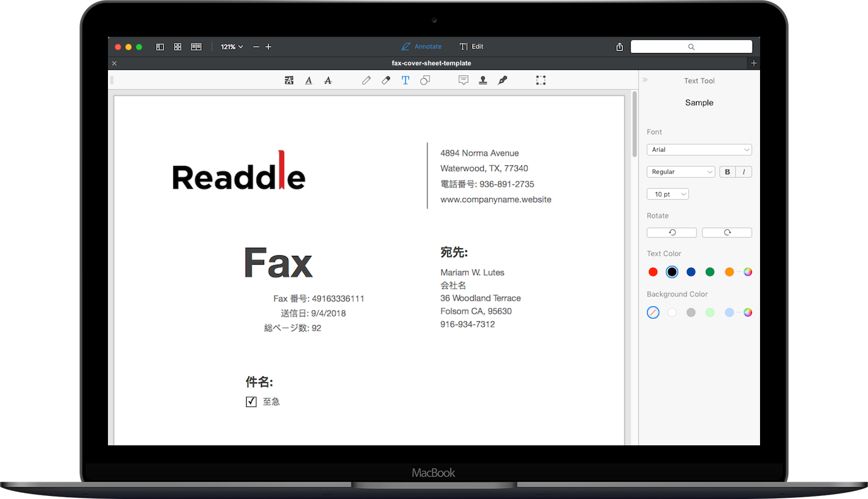Zoom out with the minus button

[256, 47]
